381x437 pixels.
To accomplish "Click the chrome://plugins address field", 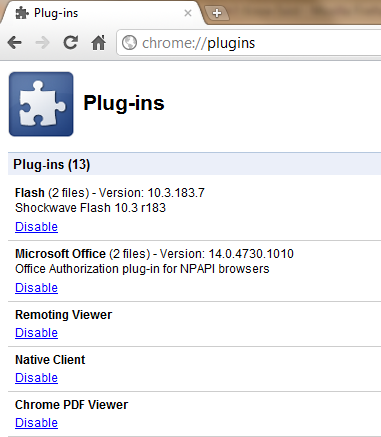I will (249, 43).
